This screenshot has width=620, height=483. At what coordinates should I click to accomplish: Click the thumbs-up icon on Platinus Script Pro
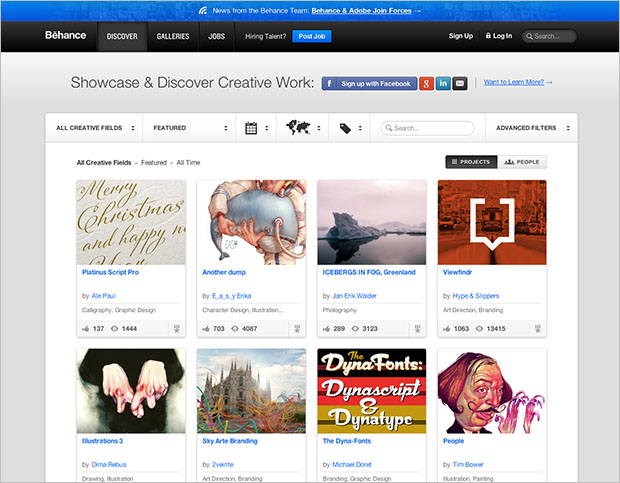(85, 328)
